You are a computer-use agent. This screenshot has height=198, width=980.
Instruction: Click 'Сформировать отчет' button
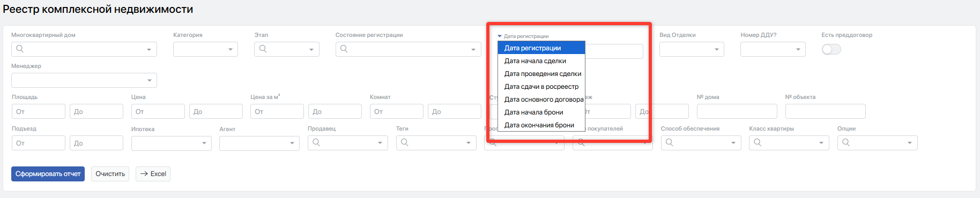(x=48, y=174)
